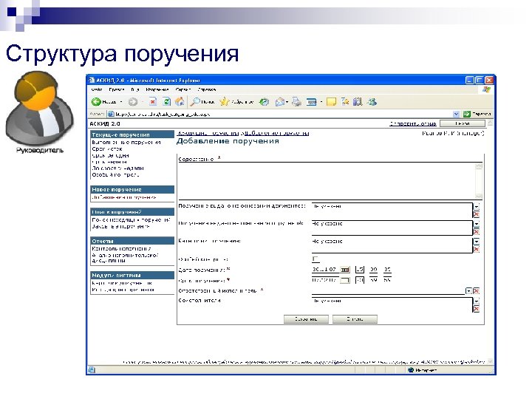Click the Messenger people icon in the toolbar
The image size is (532, 399).
(x=372, y=101)
